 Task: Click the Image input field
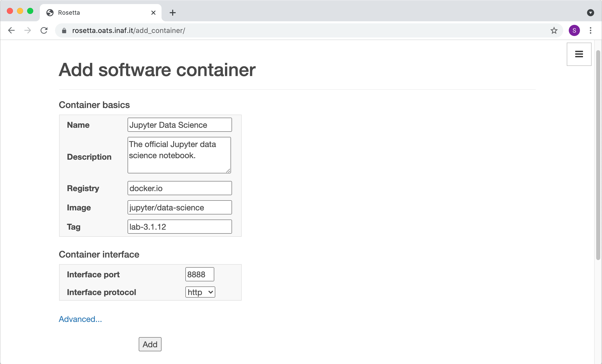pyautogui.click(x=180, y=207)
